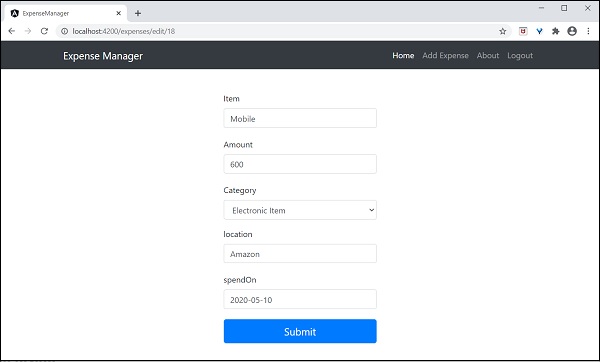Click the browser forward arrow

click(x=28, y=31)
